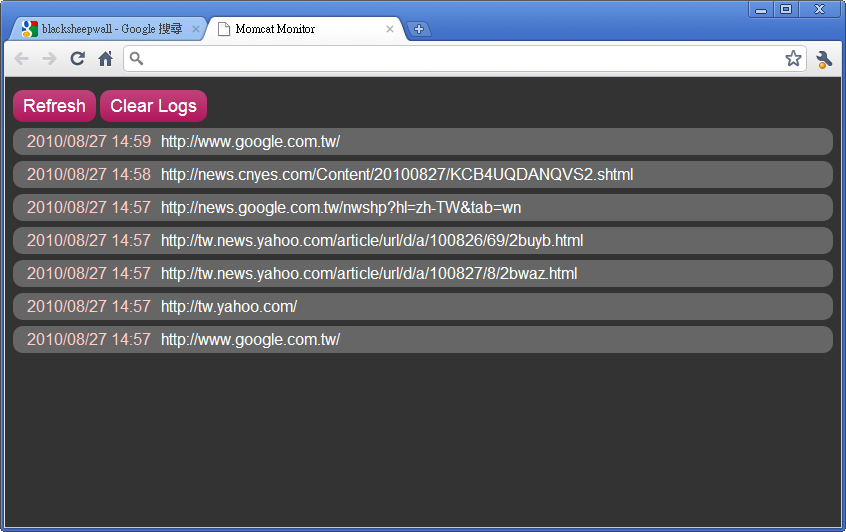Click the news.google.com.tw nwshp log URL
This screenshot has width=846, height=532.
tap(341, 207)
